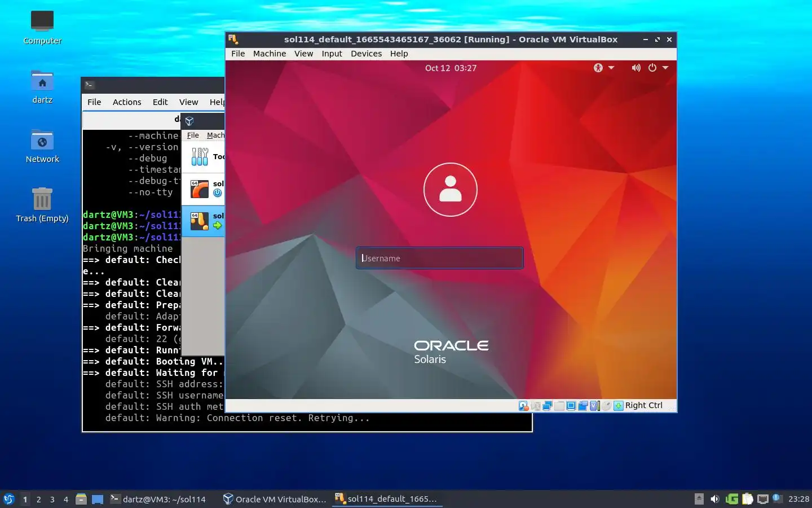Screen dimensions: 812x508
Task: Click the green update tray icon
Action: (732, 499)
